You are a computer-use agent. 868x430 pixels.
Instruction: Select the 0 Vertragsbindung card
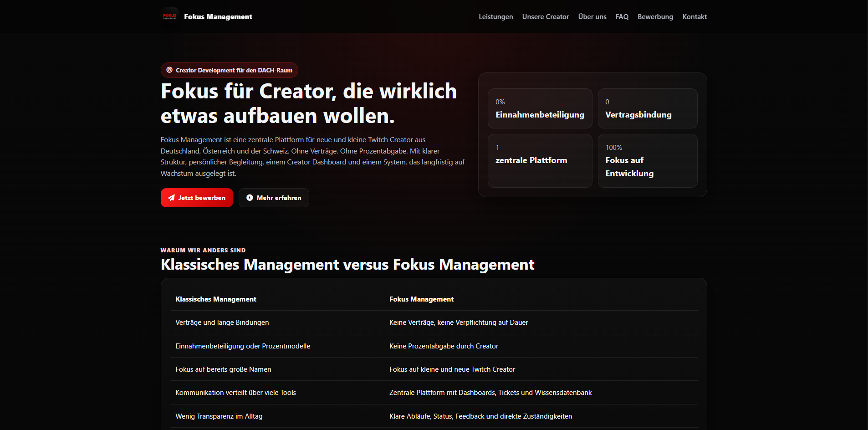coord(648,108)
